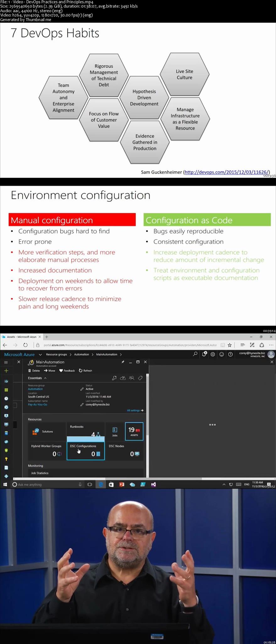Image resolution: width=276 pixels, height=644 pixels.
Task: Select Resource groups breadcrumb
Action: (57, 354)
